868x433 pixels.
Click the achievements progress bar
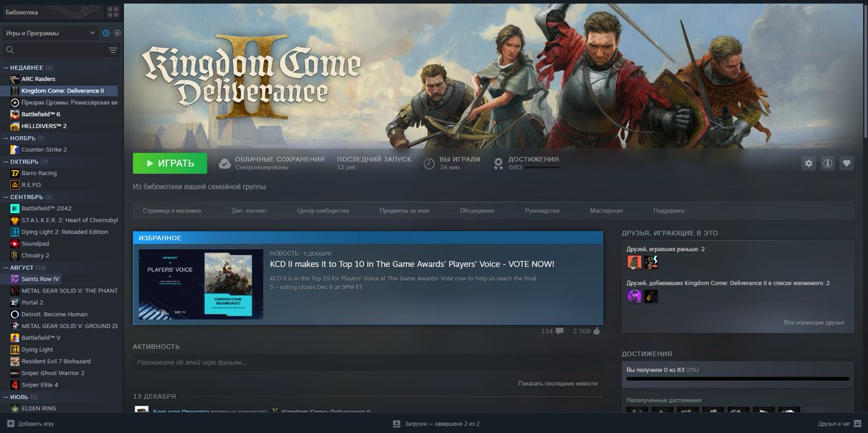[738, 378]
